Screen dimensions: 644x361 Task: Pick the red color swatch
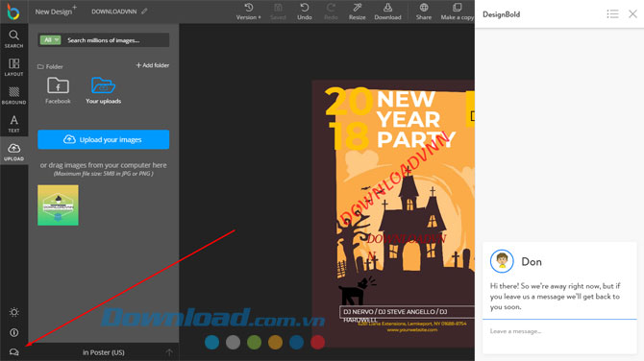(x=317, y=342)
